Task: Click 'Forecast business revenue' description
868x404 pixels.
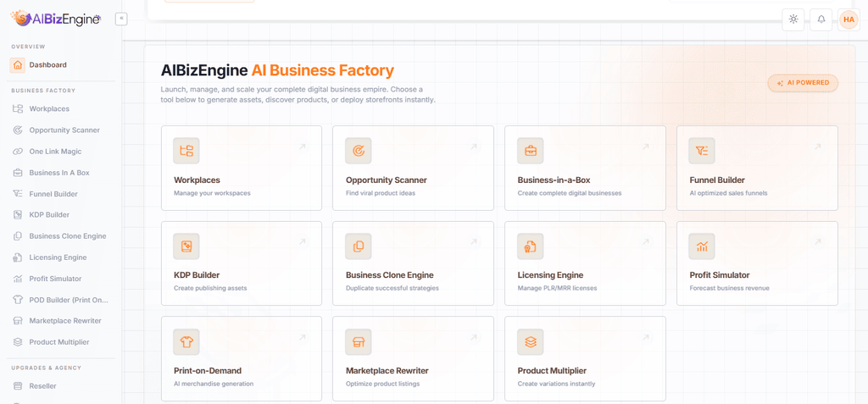Action: [730, 288]
